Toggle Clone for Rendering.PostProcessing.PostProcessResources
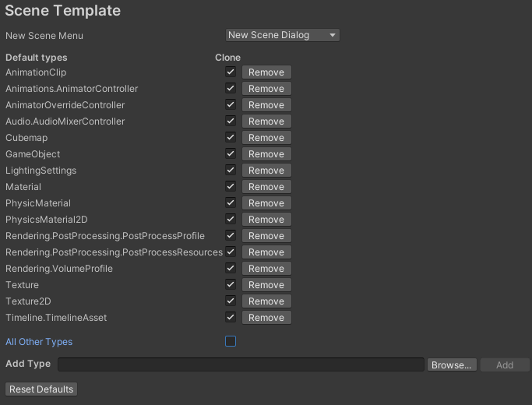 pos(231,252)
